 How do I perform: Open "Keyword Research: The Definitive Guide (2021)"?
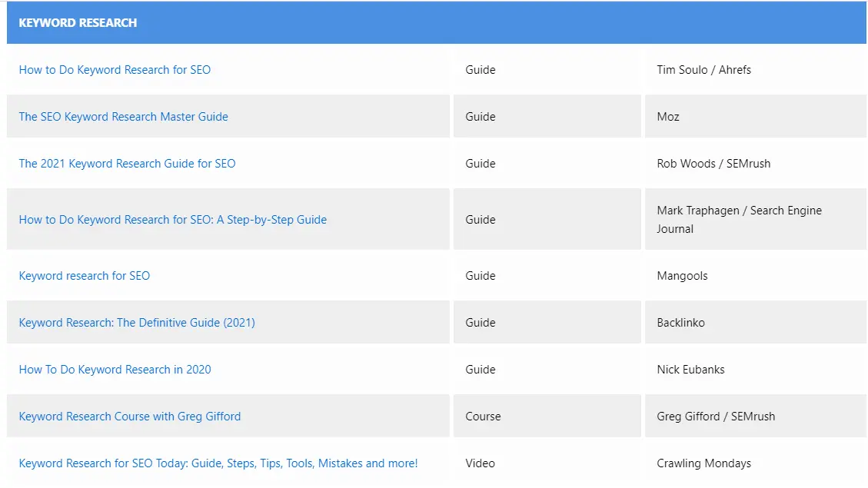[x=137, y=323]
